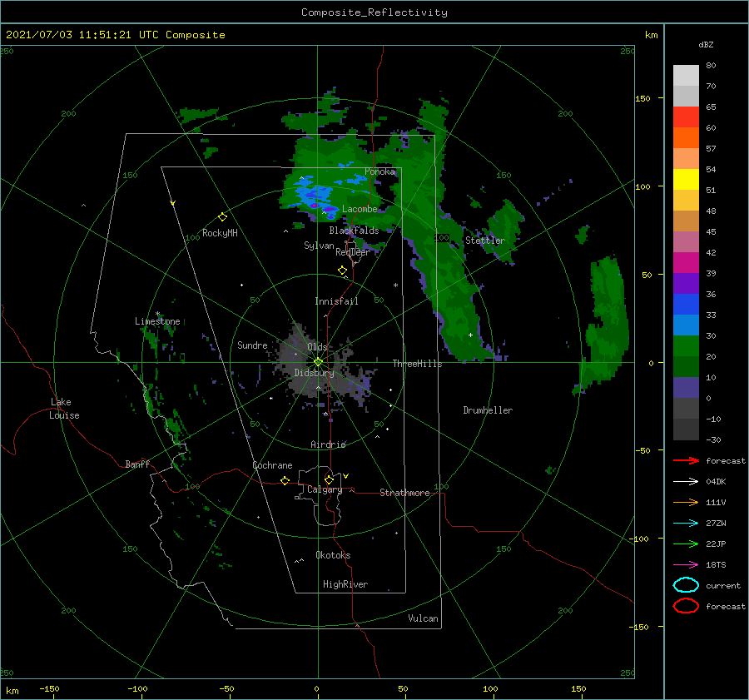The image size is (749, 700).
Task: Click the red forecast arrow in legend
Action: 686,460
